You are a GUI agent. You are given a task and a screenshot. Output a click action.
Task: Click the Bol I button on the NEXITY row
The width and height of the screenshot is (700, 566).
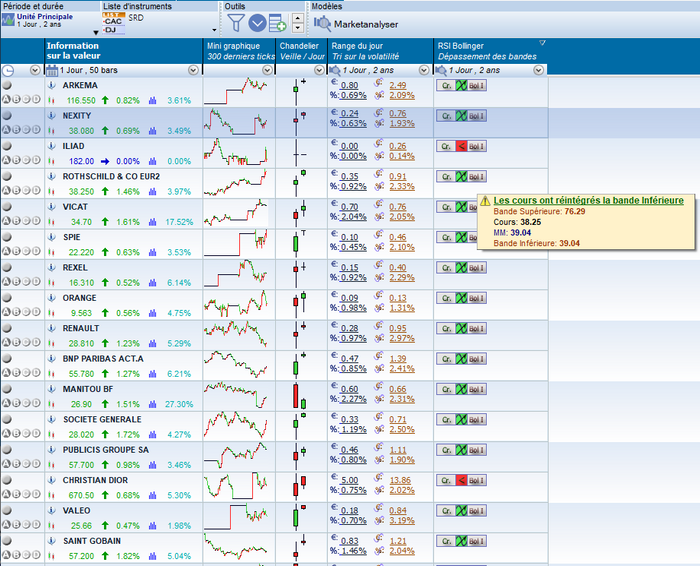(476, 116)
